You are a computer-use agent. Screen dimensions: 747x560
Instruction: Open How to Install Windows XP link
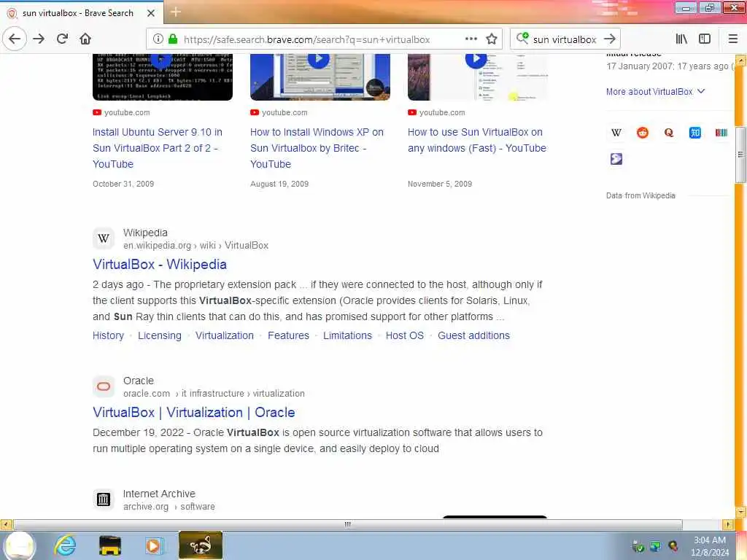pyautogui.click(x=317, y=148)
